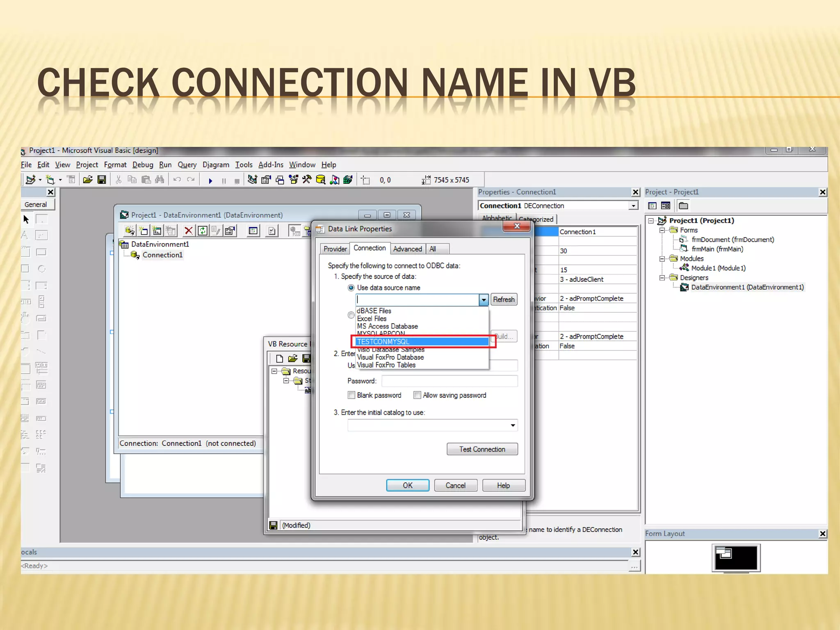Image resolution: width=840 pixels, height=630 pixels.
Task: Switch to the Advanced tab
Action: tap(407, 249)
